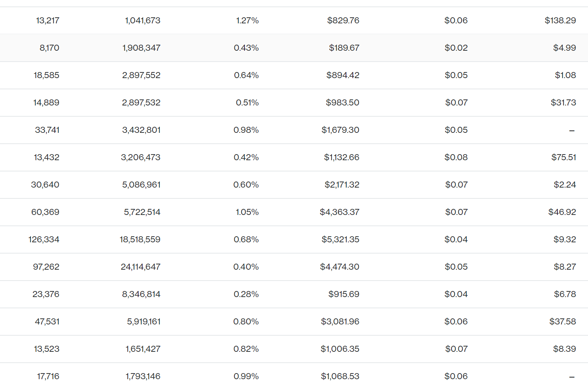This screenshot has width=588, height=384.
Task: Click the $0.08 cost cell
Action: tap(456, 157)
